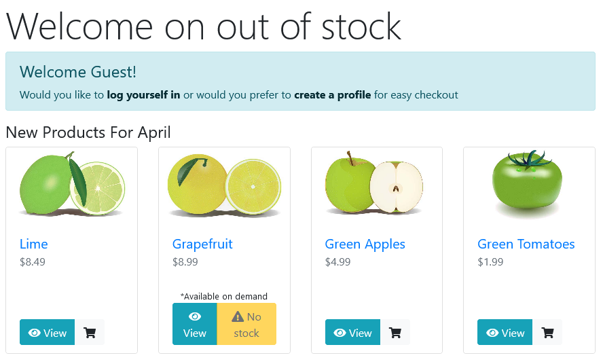This screenshot has height=364, width=603.
Task: Click the No stock warning button
Action: (x=246, y=324)
